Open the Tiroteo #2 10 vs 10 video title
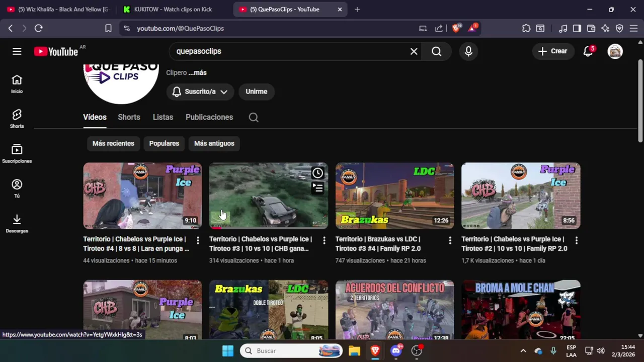Image resolution: width=644 pixels, height=362 pixels. pos(514,244)
